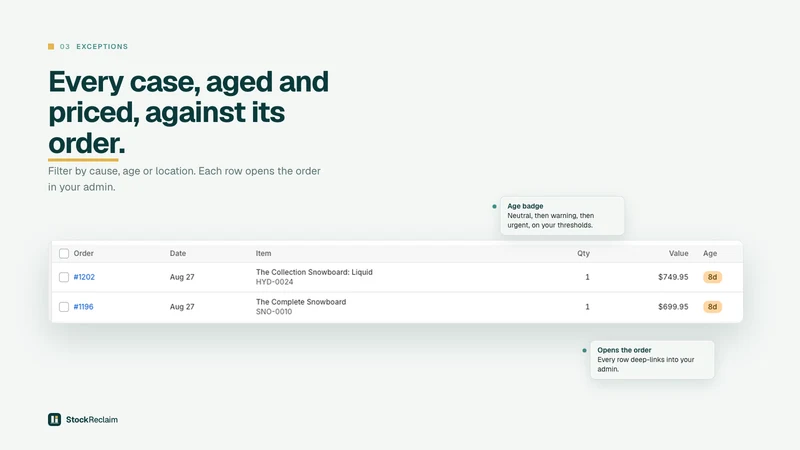Select item name The Complete Snowboard

[x=301, y=302]
